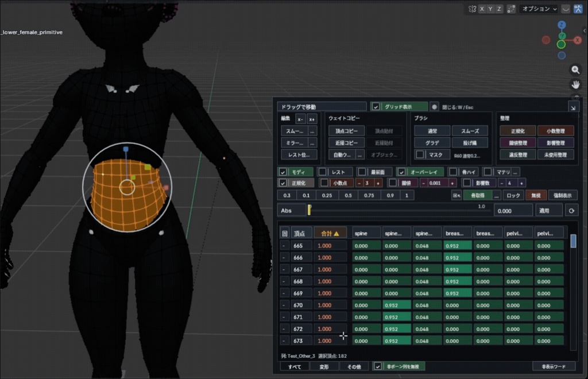The image size is (588, 379).
Task: Select the スムーズ brush
Action: (470, 131)
